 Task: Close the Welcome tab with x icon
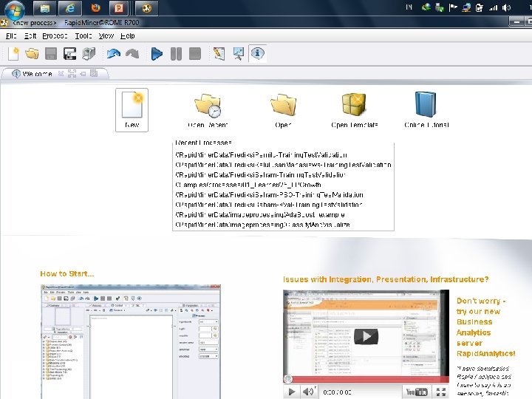click(61, 73)
